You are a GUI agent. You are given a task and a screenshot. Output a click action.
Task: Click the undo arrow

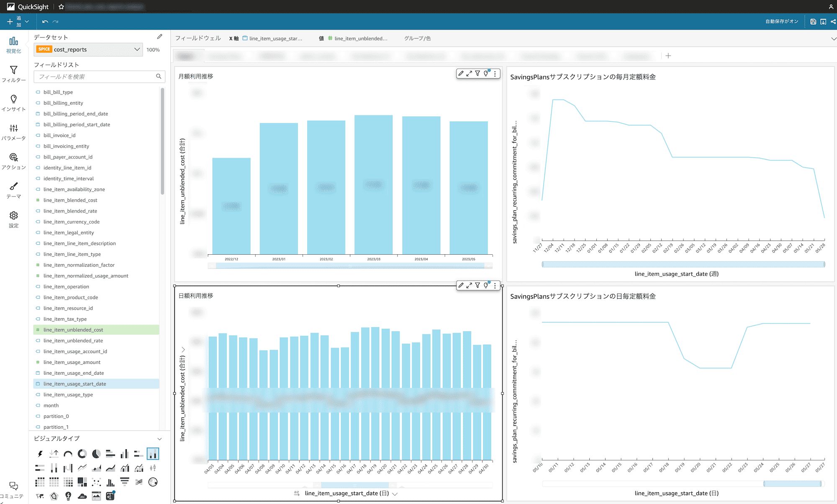[45, 22]
